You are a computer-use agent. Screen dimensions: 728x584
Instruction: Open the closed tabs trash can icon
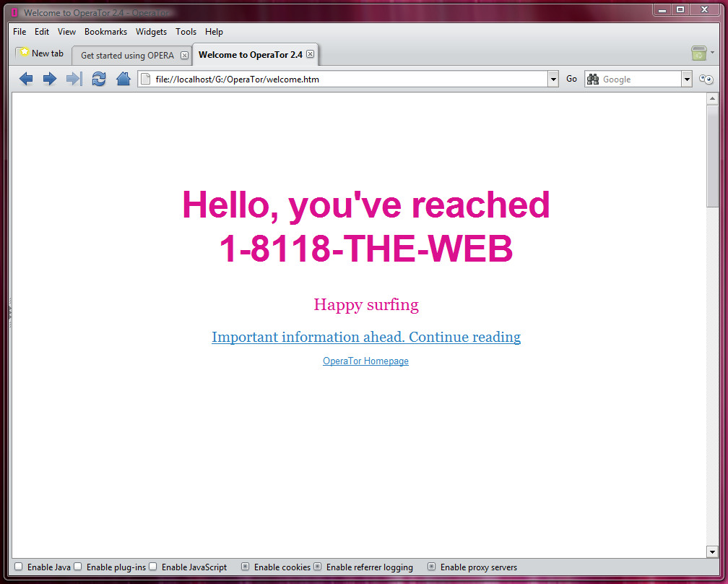point(699,53)
